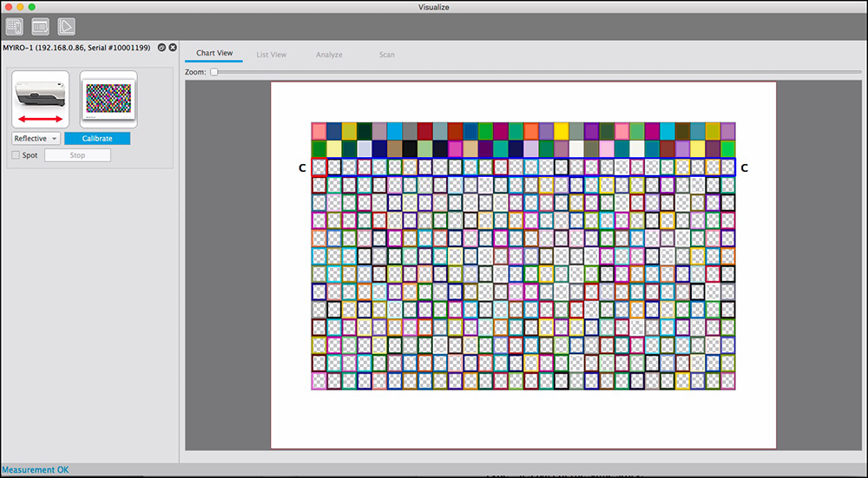The image size is (868, 478).
Task: Click the first toolbar icon with grid and device
Action: click(x=15, y=28)
